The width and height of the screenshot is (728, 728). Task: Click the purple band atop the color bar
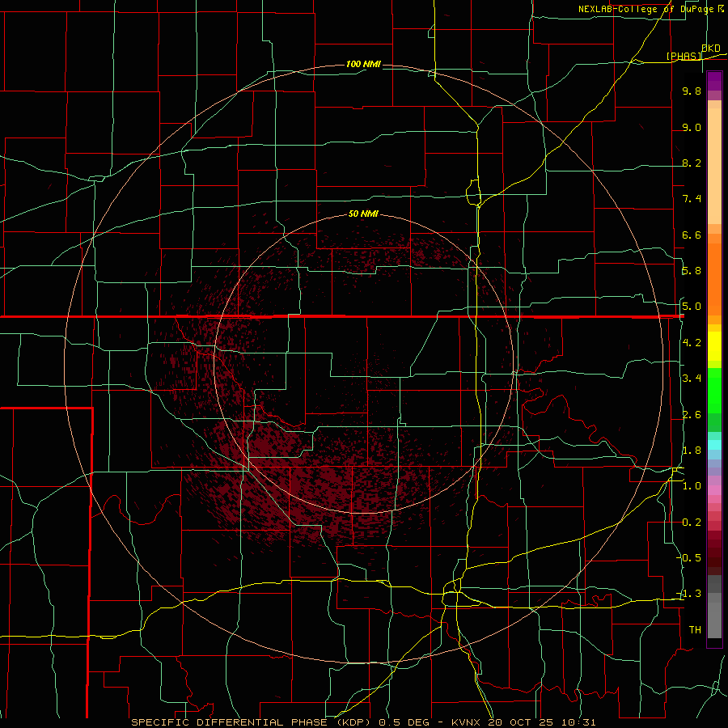[714, 81]
